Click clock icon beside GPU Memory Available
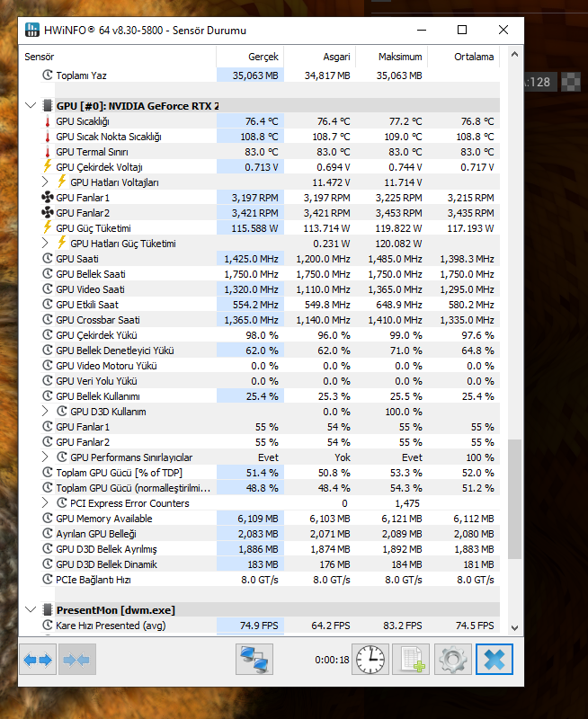 click(48, 519)
